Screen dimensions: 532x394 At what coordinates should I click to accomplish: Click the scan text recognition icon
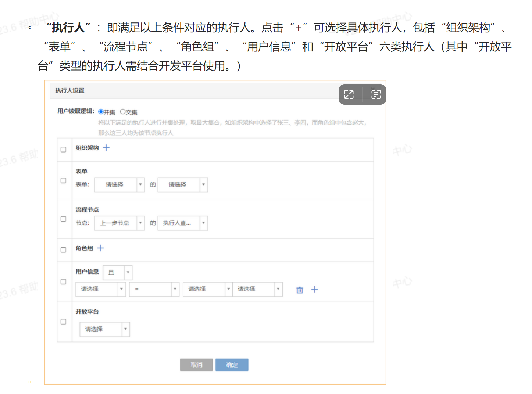376,94
